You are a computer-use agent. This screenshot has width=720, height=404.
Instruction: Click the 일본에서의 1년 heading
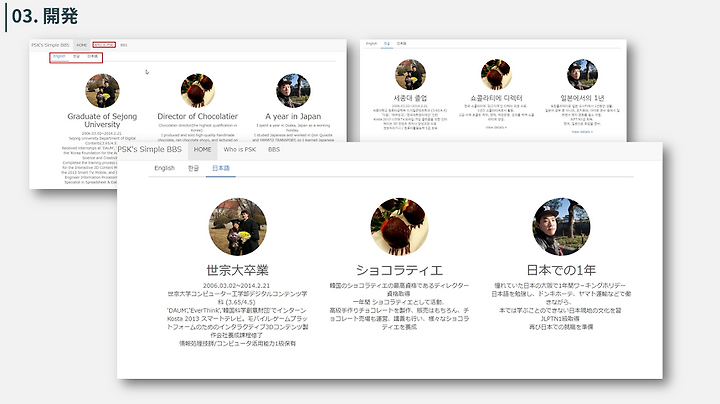tap(582, 98)
